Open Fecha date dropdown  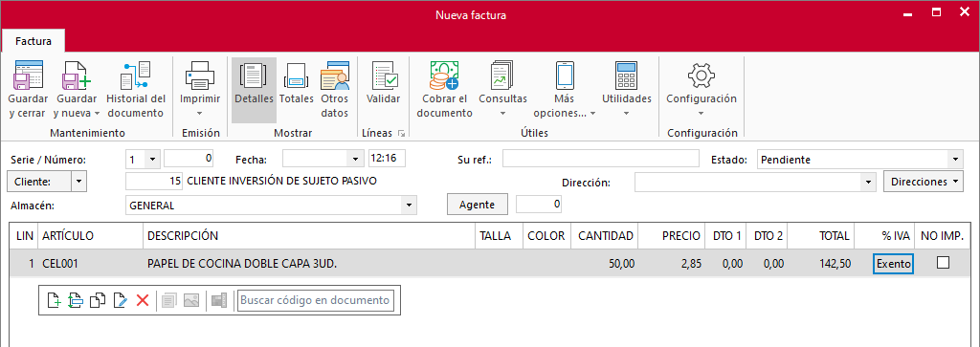pyautogui.click(x=356, y=159)
